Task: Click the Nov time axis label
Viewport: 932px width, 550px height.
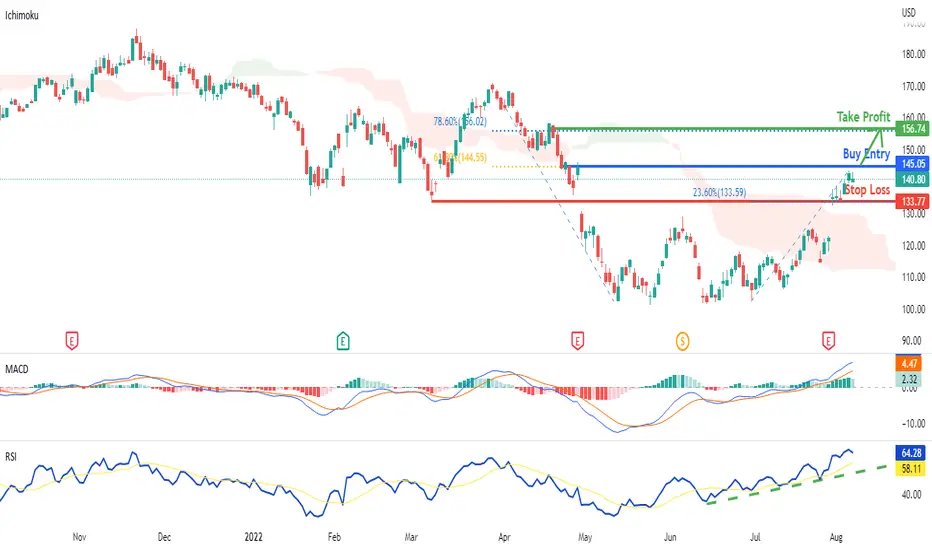Action: (79, 537)
